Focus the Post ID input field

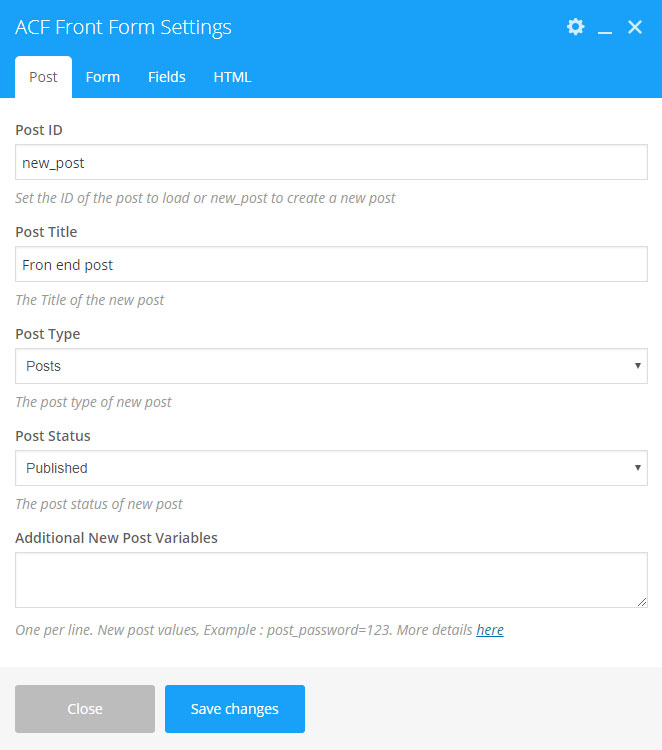[x=331, y=162]
